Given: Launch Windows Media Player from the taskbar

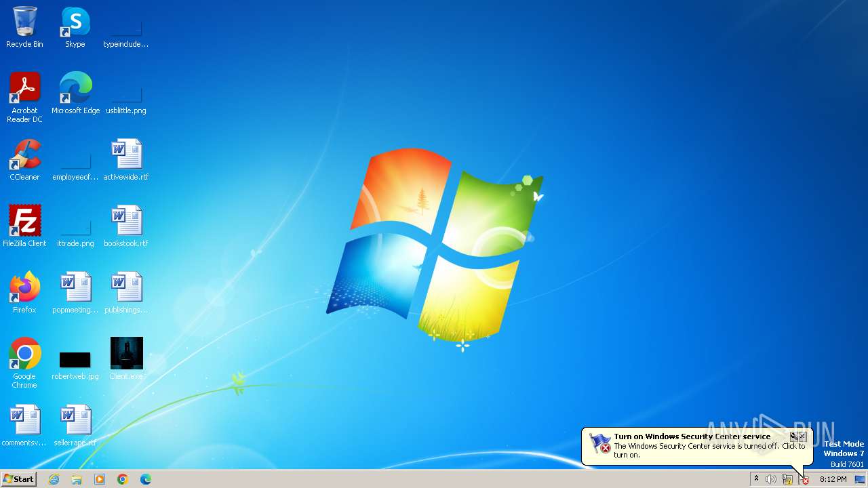Looking at the screenshot, I should coord(100,479).
